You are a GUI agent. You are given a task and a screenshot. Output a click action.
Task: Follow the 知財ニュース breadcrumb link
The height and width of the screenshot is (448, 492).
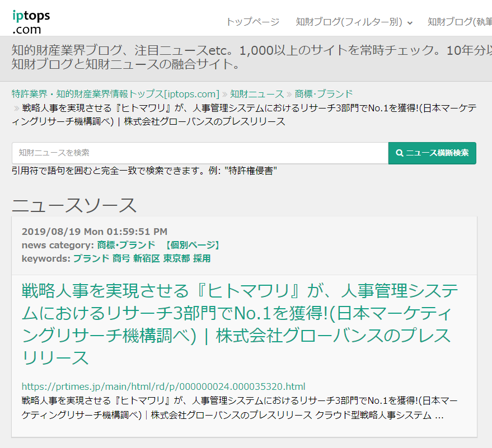click(x=257, y=94)
